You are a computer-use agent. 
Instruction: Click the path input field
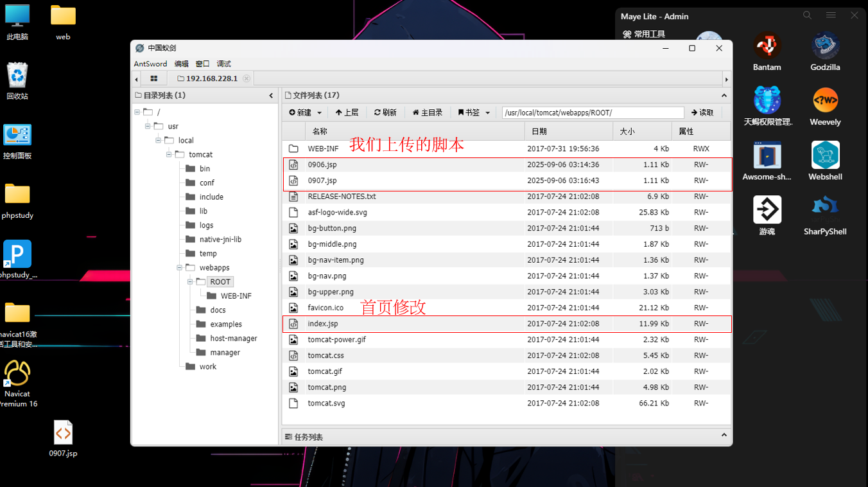(x=593, y=112)
